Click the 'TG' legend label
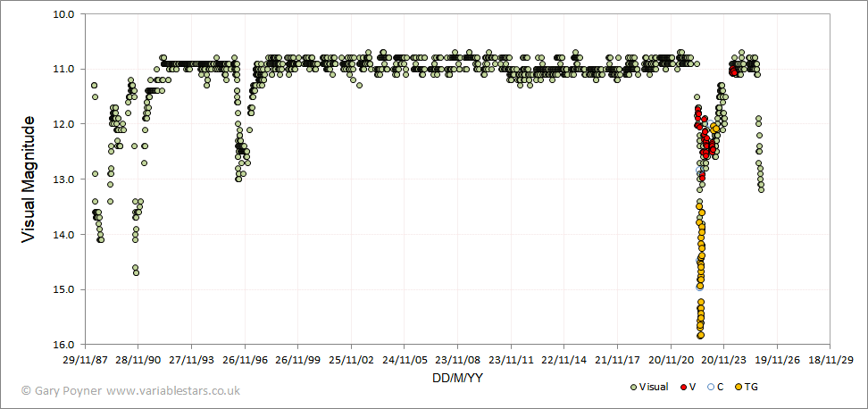Screen dimensions: 868x409 (751, 387)
